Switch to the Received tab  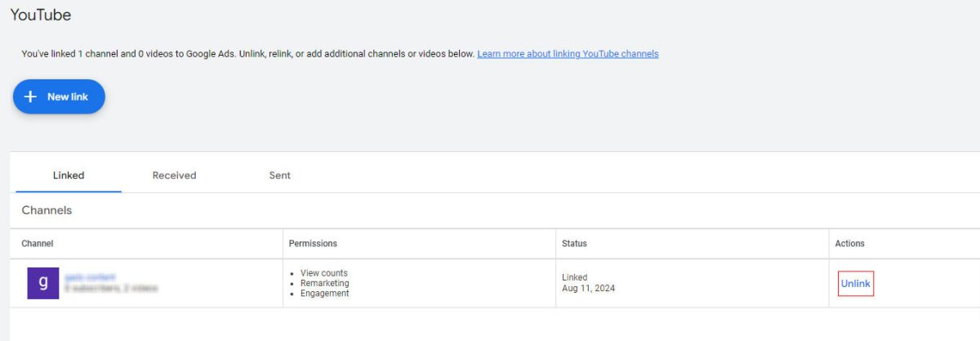point(174,175)
